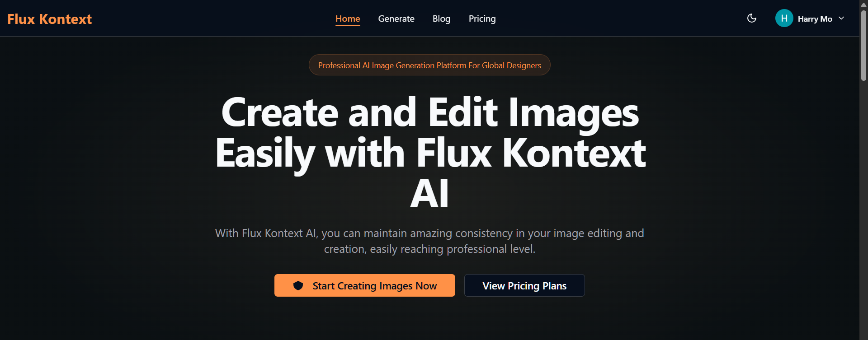Expand the chevron next to Harry Mo

[x=841, y=19]
